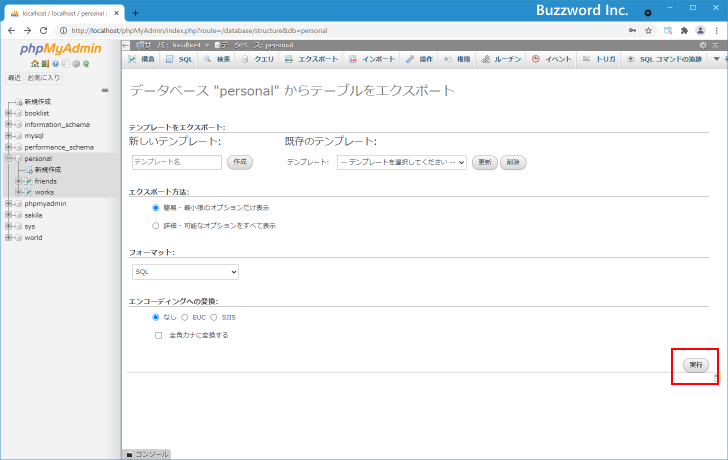The height and width of the screenshot is (460, 728).
Task: Click 新規作成 under personal database
Action: pos(48,170)
